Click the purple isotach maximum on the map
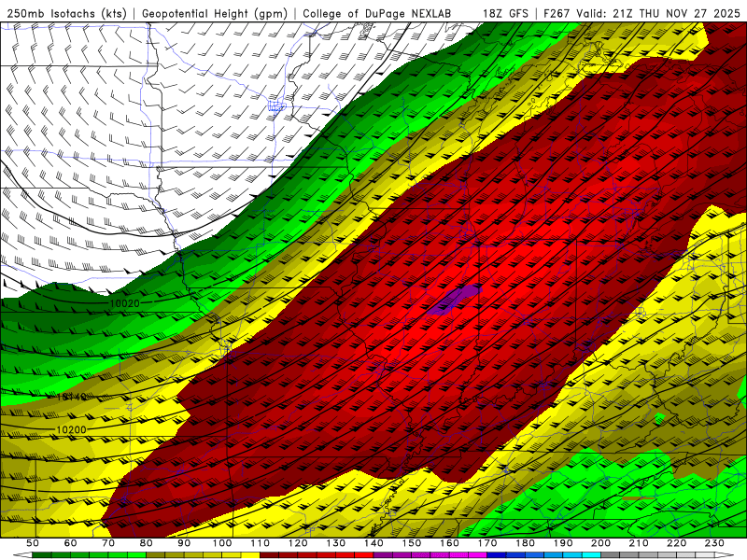Screen dimensions: 747x560 [x=454, y=300]
